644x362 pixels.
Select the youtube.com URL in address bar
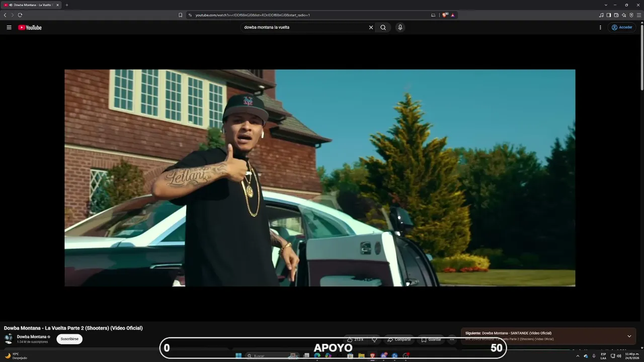coord(253,15)
